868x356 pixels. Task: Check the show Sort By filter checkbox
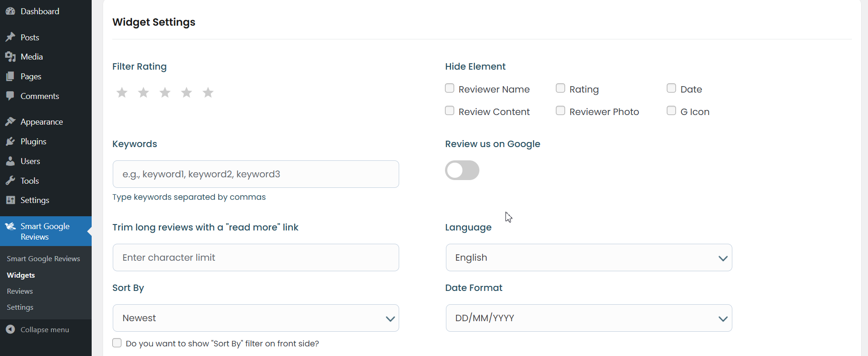point(117,343)
